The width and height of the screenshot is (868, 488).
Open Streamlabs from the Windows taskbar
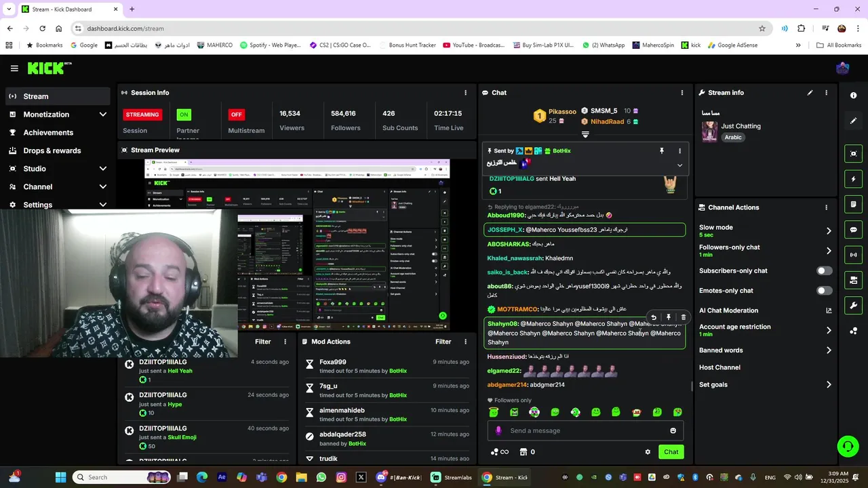[452, 477]
